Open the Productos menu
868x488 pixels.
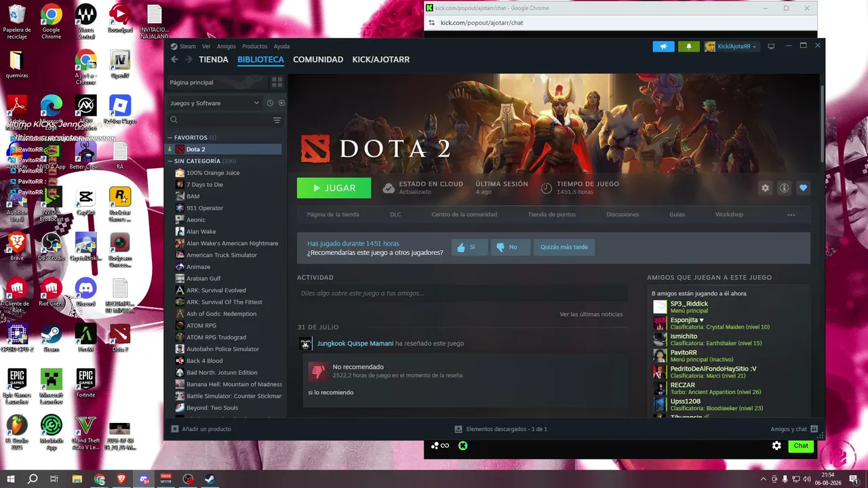(254, 46)
